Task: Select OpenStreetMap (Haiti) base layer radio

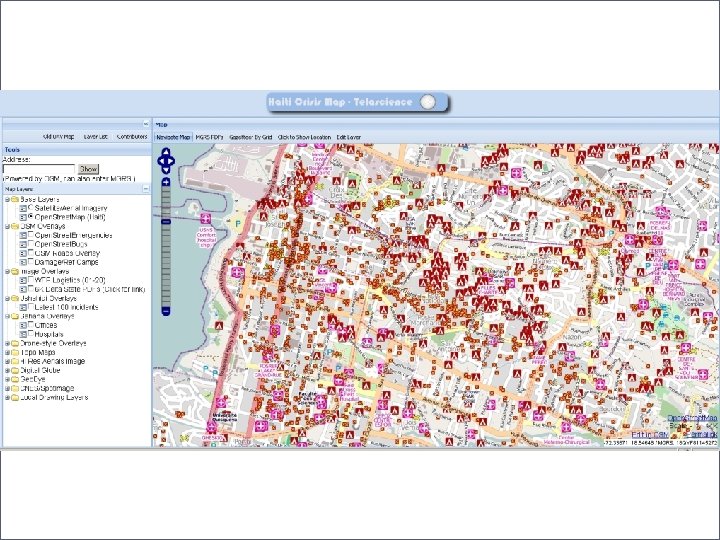Action: [x=31, y=216]
